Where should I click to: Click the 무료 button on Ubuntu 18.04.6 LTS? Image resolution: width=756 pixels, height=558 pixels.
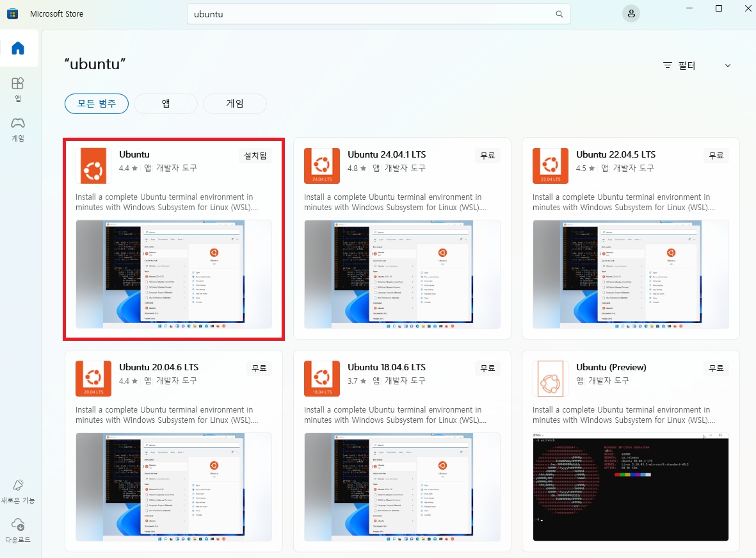(x=487, y=368)
